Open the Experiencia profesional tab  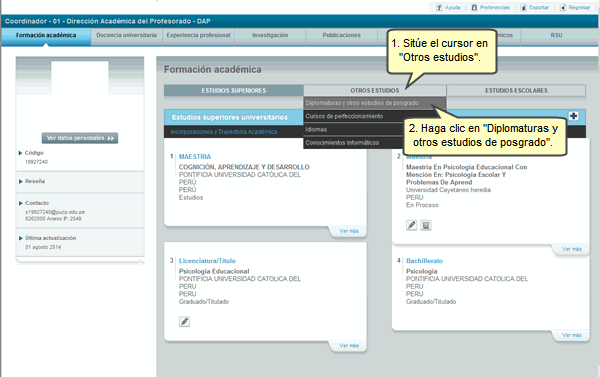coord(198,35)
